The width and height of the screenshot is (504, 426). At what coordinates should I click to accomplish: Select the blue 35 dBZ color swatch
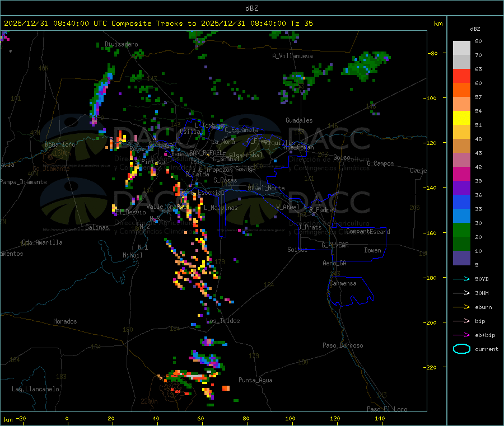[x=461, y=202]
